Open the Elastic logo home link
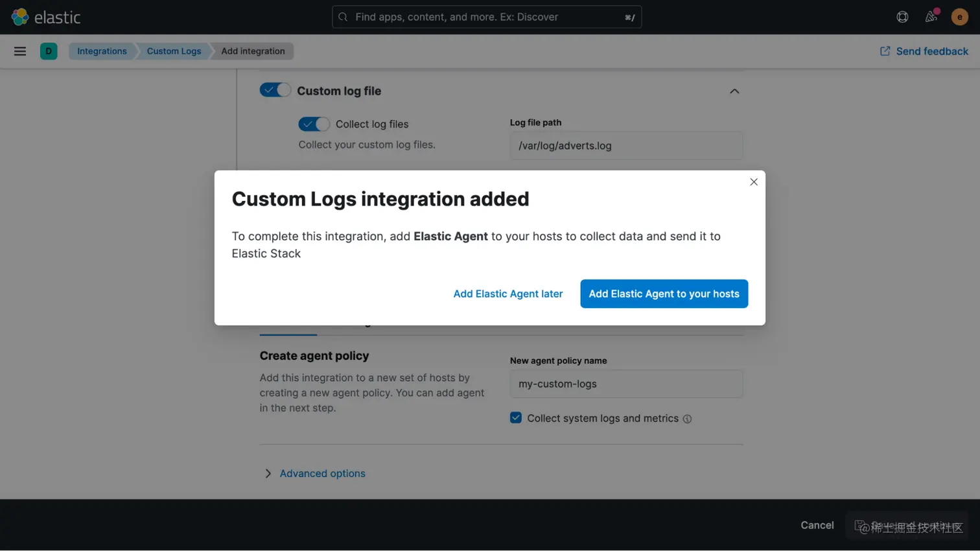Screen dimensions: 980x551 46,17
